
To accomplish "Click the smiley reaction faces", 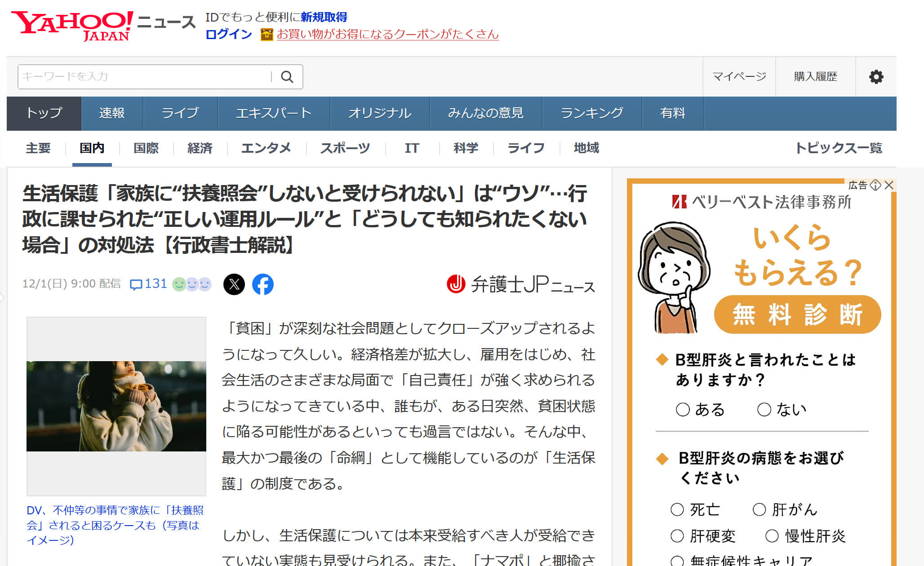I will 192,284.
